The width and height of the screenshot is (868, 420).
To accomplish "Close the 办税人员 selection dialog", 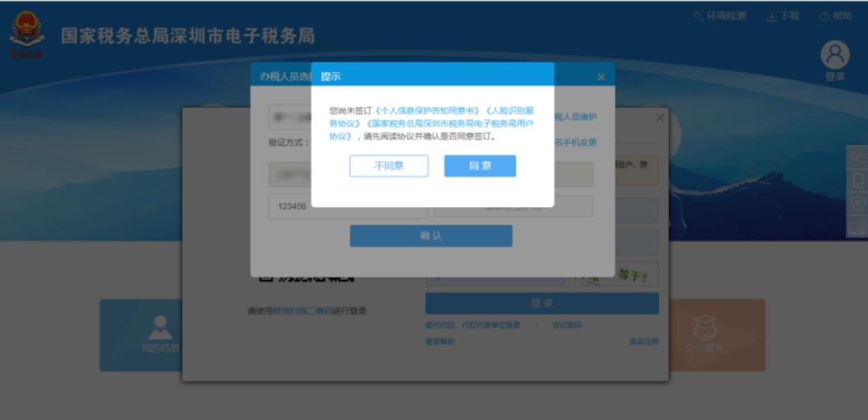I will pos(601,76).
